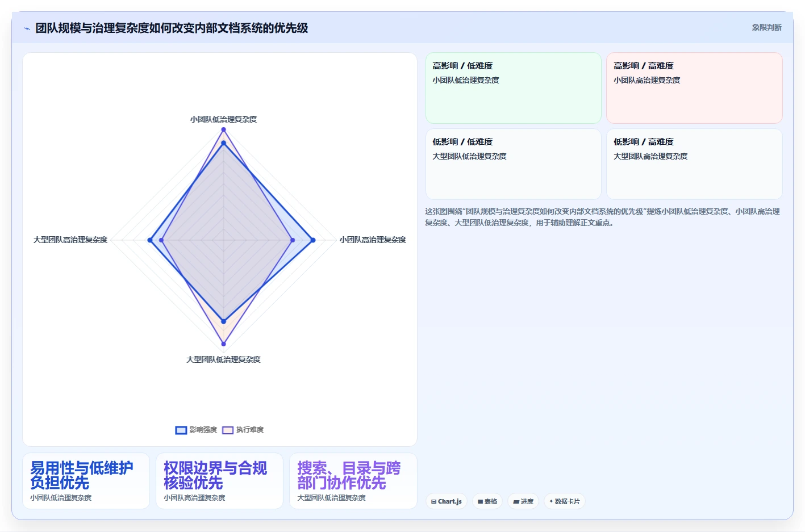The height and width of the screenshot is (532, 805).
Task: Click the purple 执行难度 point on the top axis
Action: point(223,129)
